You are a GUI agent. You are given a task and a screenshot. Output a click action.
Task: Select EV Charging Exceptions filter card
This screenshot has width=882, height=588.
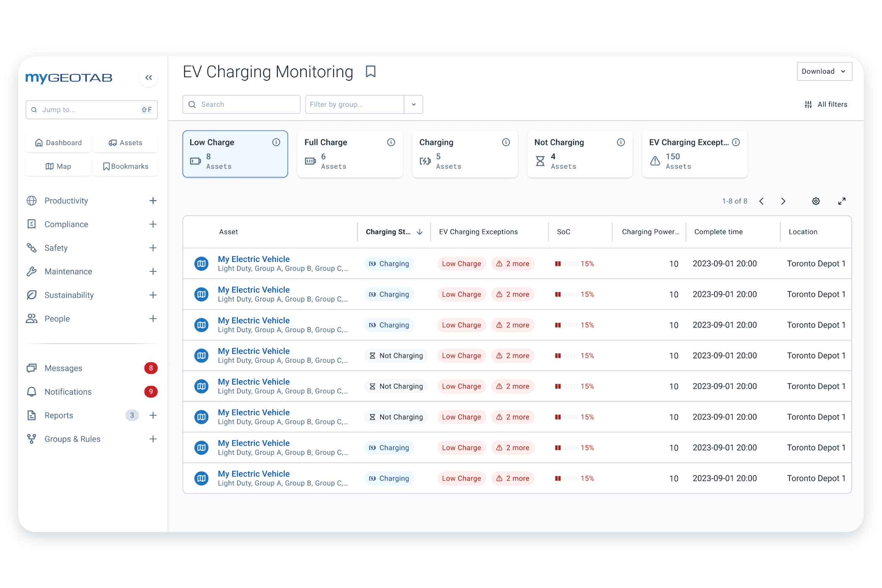pyautogui.click(x=695, y=154)
